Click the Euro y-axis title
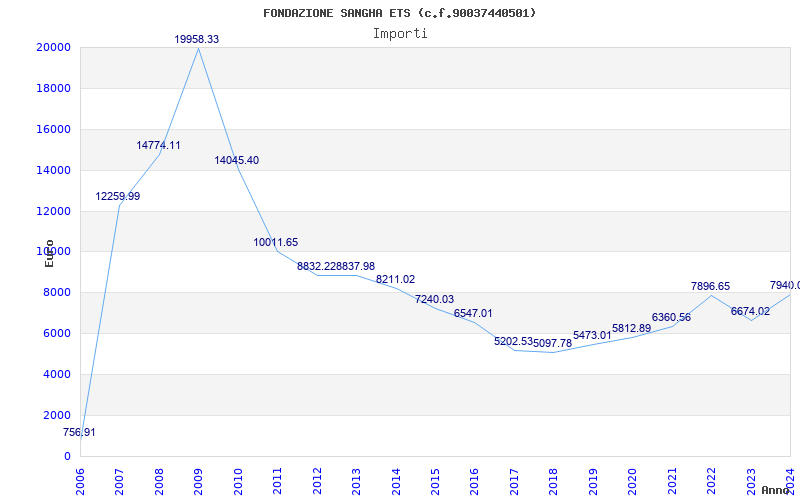Viewport: 800px width, 500px height. pyautogui.click(x=49, y=253)
